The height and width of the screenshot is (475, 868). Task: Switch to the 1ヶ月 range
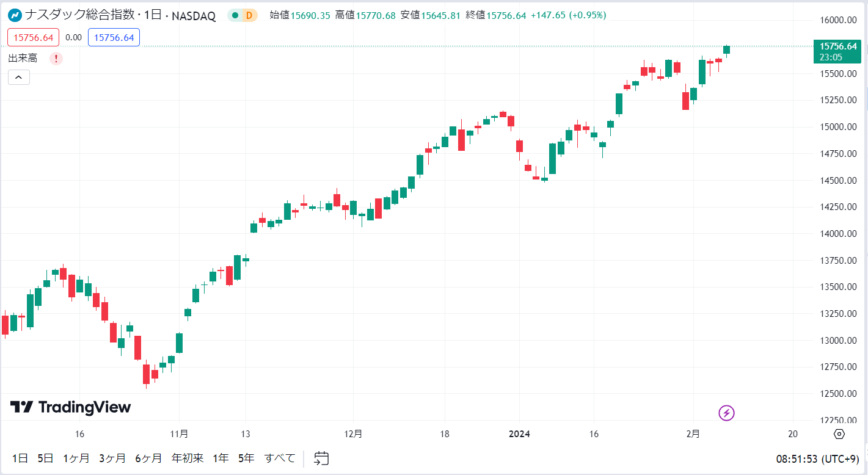tap(76, 458)
